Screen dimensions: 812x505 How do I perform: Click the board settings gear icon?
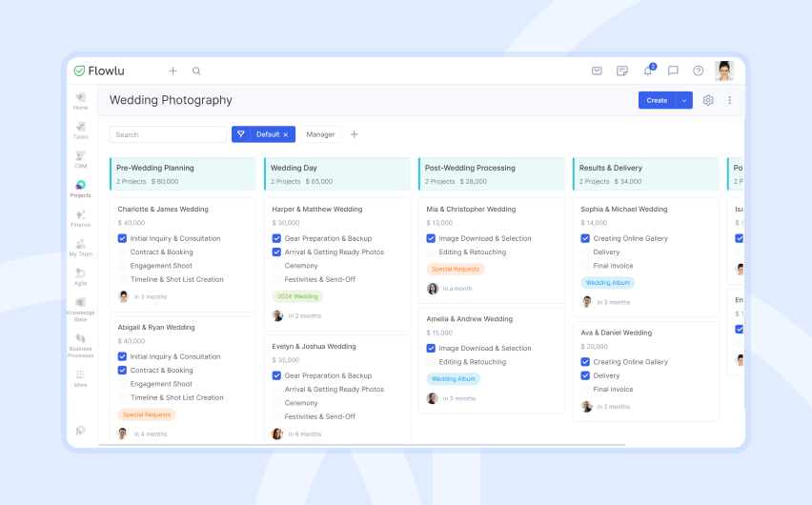click(708, 100)
